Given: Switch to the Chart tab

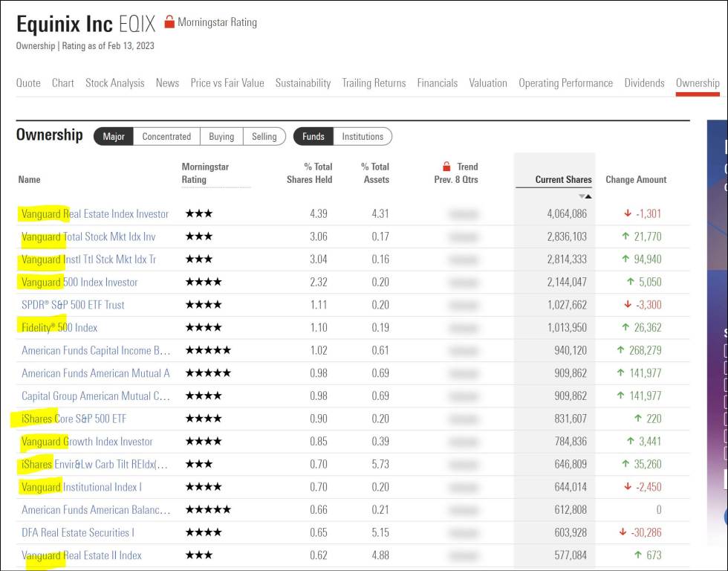Looking at the screenshot, I should [62, 83].
